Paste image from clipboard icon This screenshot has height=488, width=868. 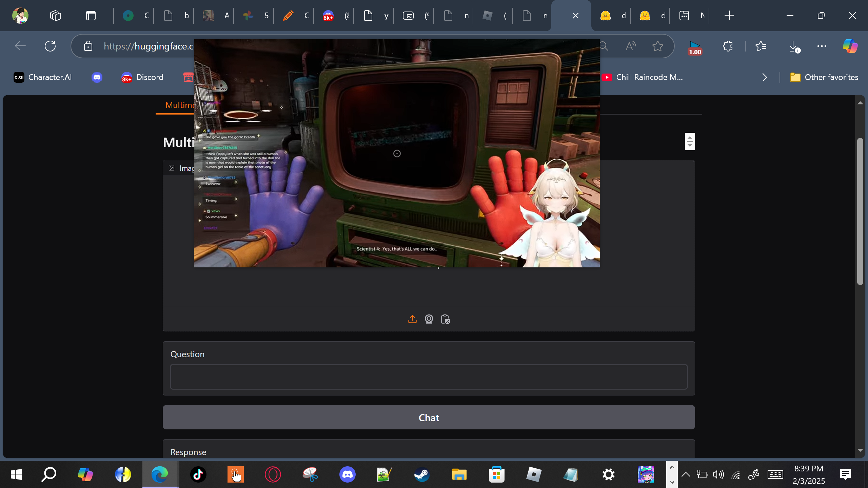[x=446, y=319]
